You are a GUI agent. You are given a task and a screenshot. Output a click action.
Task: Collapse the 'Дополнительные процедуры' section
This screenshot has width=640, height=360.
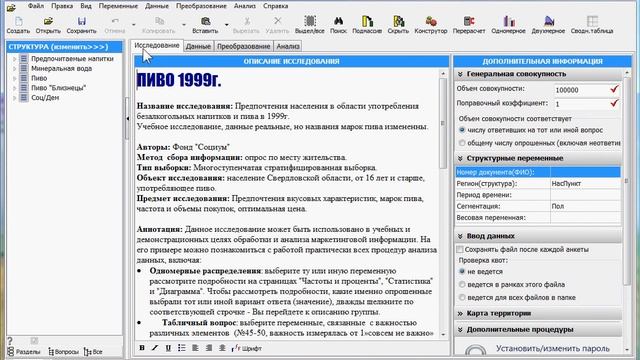[x=460, y=329]
